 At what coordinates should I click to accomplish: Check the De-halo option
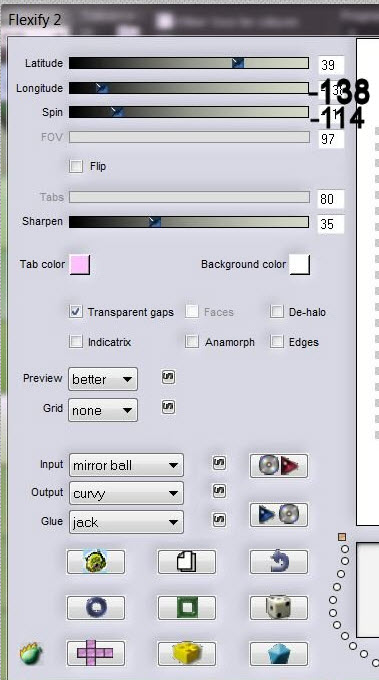click(x=277, y=311)
